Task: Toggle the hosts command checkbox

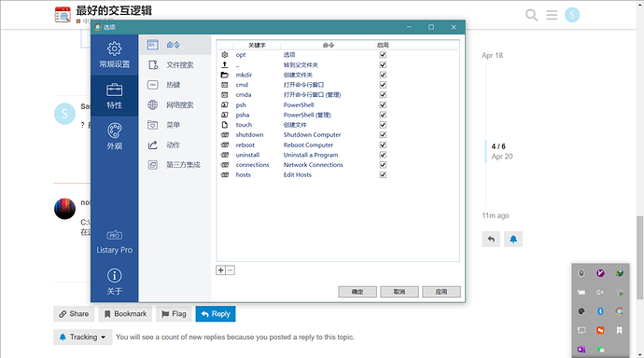Action: pyautogui.click(x=383, y=174)
